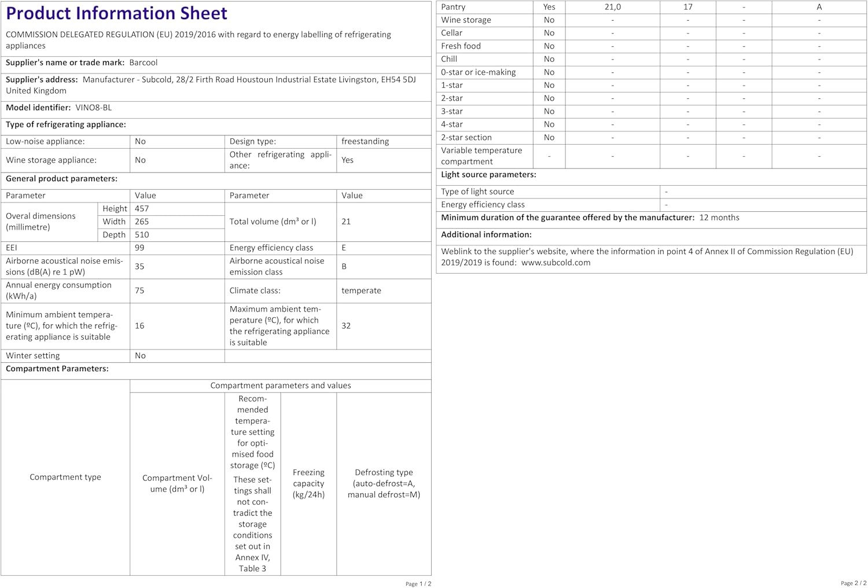868x588 pixels.
Task: Click the Height value 457
Action: point(142,209)
